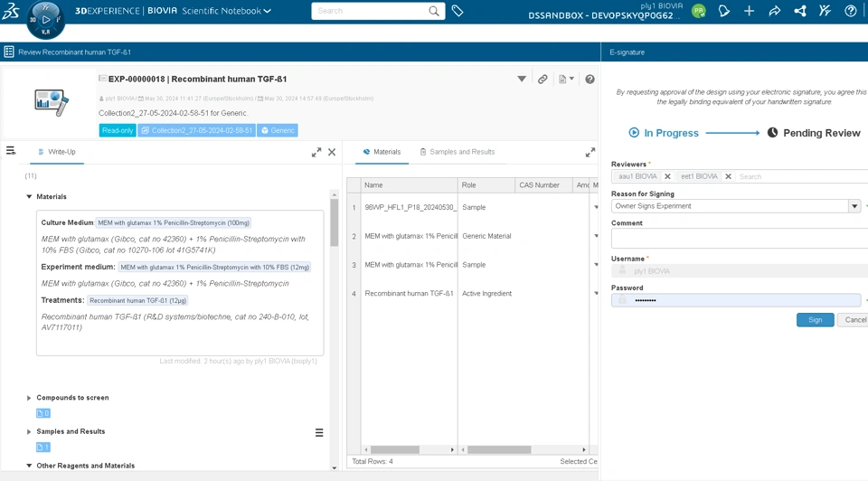The width and height of the screenshot is (868, 481).
Task: Open the Scientific Notebook app menu
Action: [x=226, y=11]
